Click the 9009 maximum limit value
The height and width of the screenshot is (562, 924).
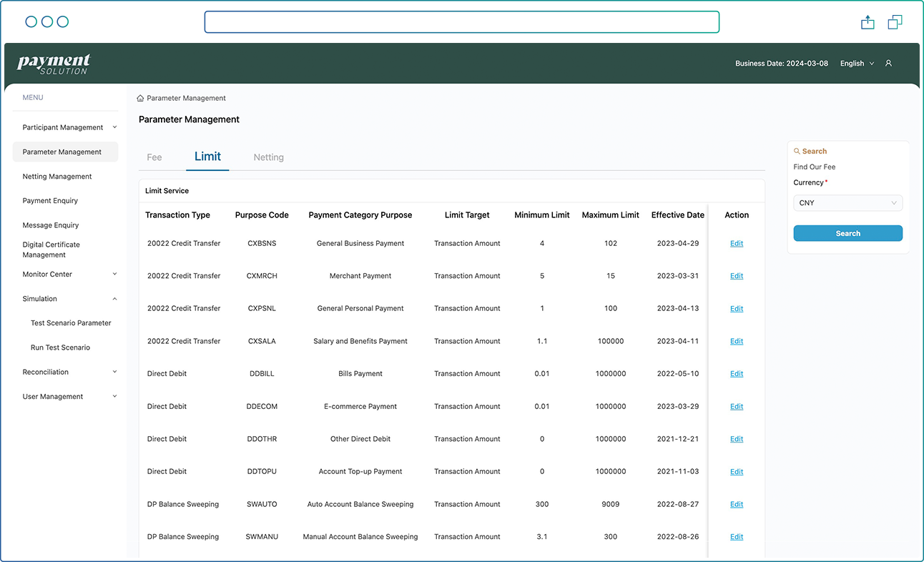611,505
